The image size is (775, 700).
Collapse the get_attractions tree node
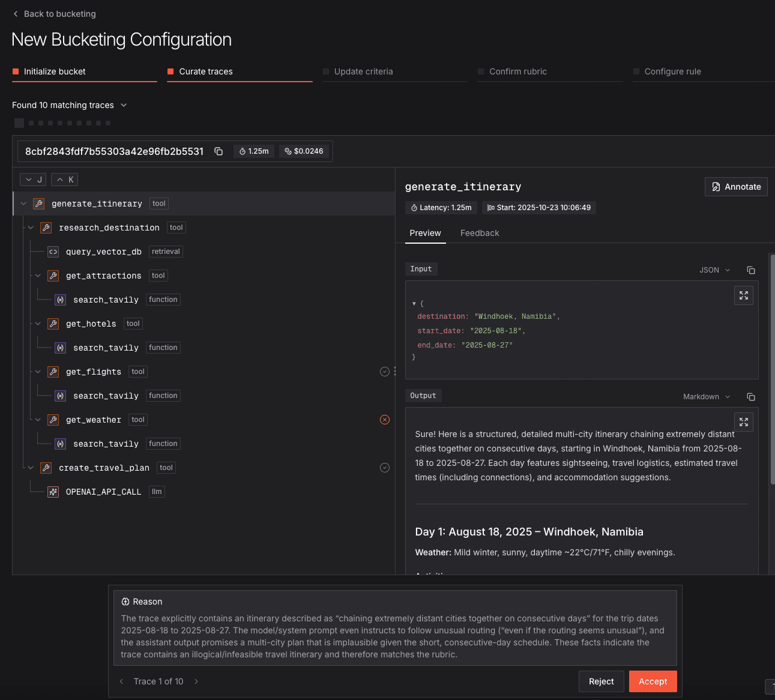pos(38,276)
